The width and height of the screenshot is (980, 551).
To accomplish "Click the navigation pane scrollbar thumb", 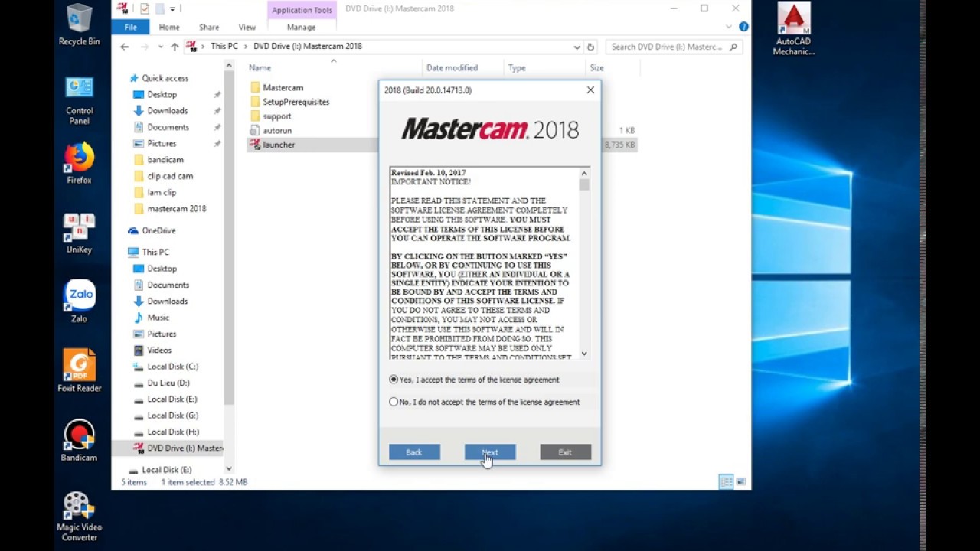I will [x=229, y=237].
